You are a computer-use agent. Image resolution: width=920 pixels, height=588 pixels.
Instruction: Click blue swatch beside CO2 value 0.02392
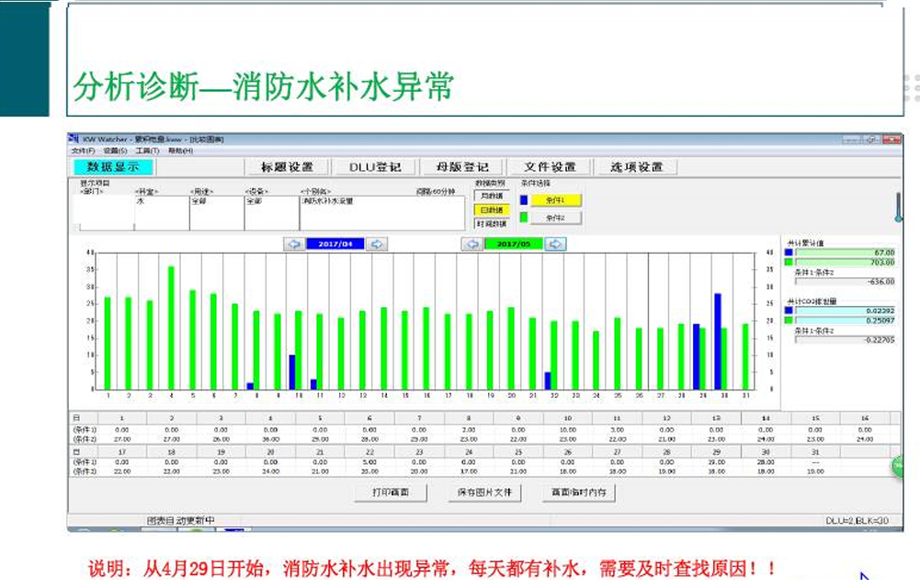click(x=789, y=311)
